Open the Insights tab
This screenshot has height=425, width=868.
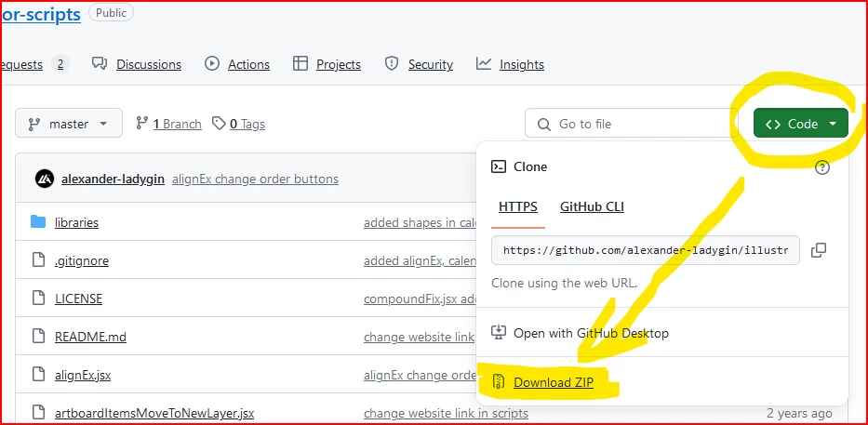522,65
